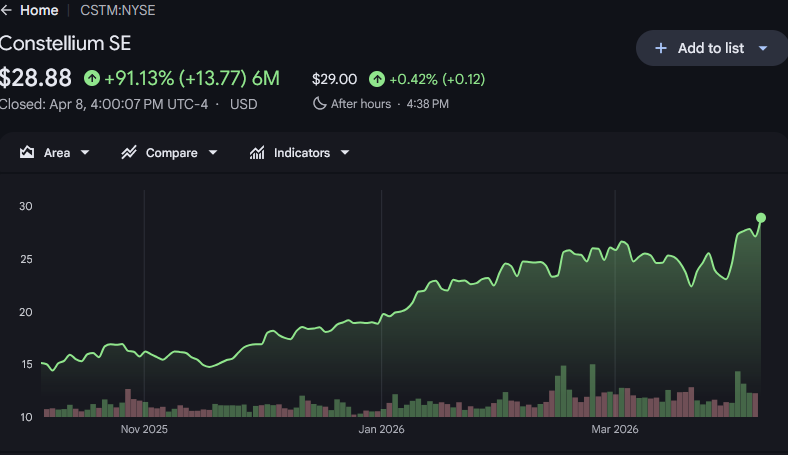
Task: Click the back arrow next to Home
Action: tap(6, 10)
